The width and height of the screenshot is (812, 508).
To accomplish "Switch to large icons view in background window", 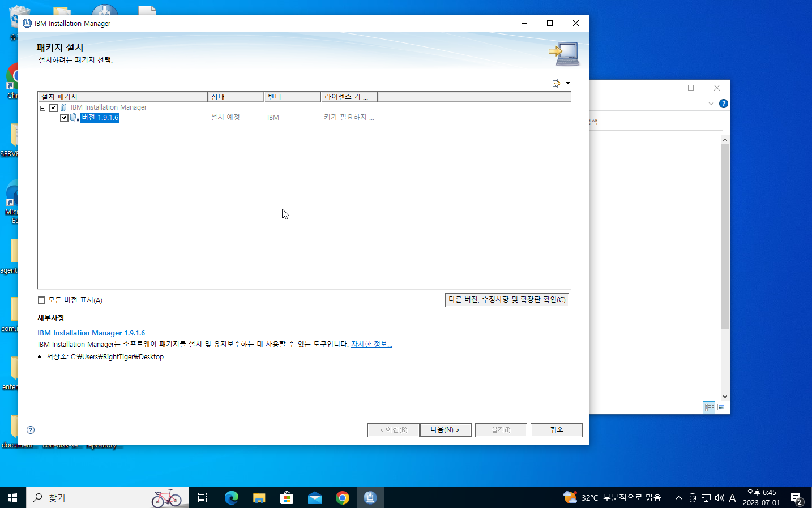I will 721,407.
